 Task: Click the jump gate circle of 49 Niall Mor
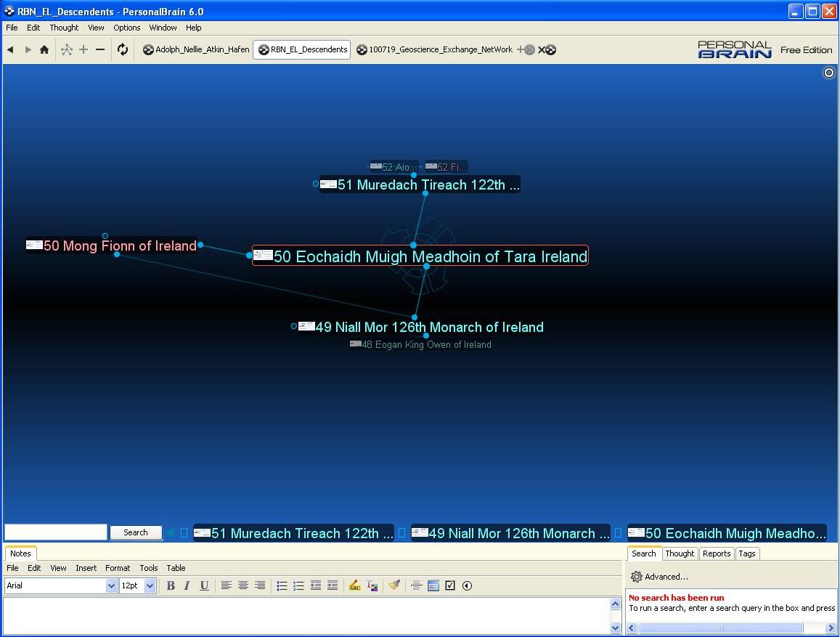coord(293,325)
